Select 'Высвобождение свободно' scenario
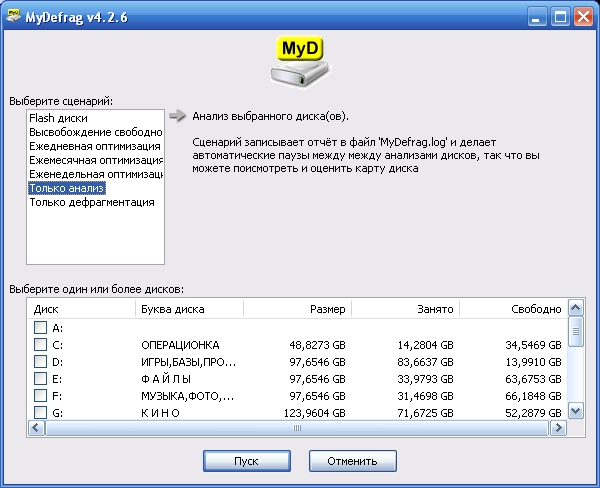The height and width of the screenshot is (488, 600). [96, 132]
